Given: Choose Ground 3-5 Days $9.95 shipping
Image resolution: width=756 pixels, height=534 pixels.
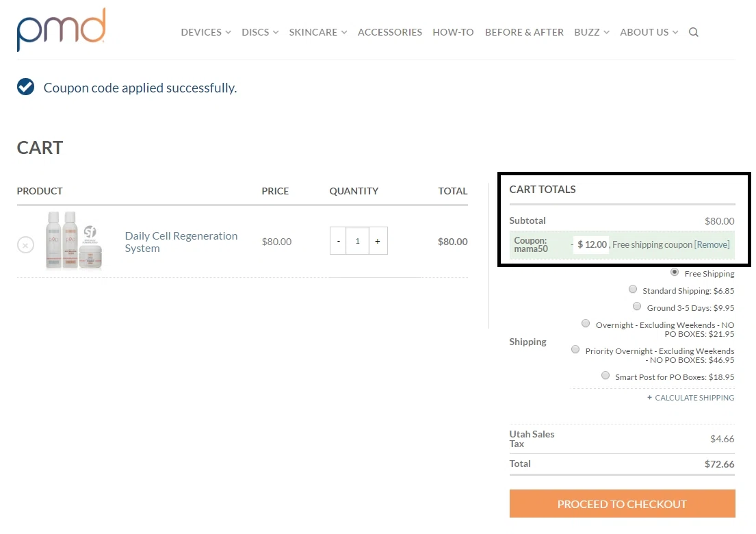Looking at the screenshot, I should [x=637, y=307].
